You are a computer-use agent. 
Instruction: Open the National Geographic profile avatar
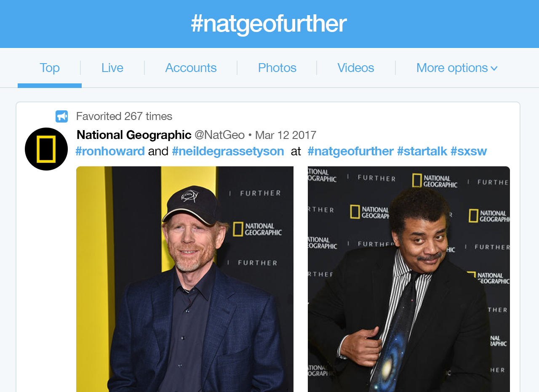pos(46,149)
